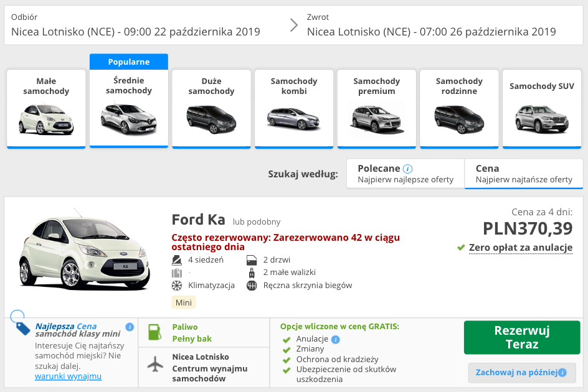588x392 pixels.
Task: Click the seats count icon for Ford Ka
Action: (x=179, y=259)
